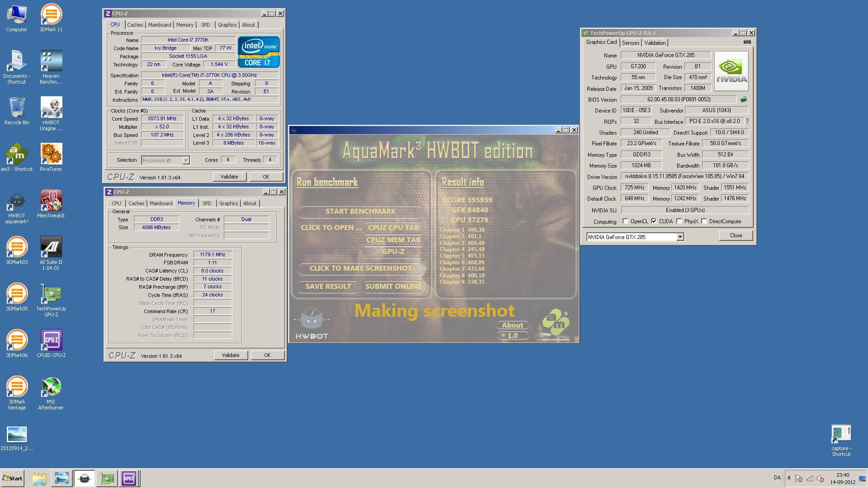The height and width of the screenshot is (488, 868).
Task: Switch to Caches tab in top CPU-Z
Action: click(135, 25)
